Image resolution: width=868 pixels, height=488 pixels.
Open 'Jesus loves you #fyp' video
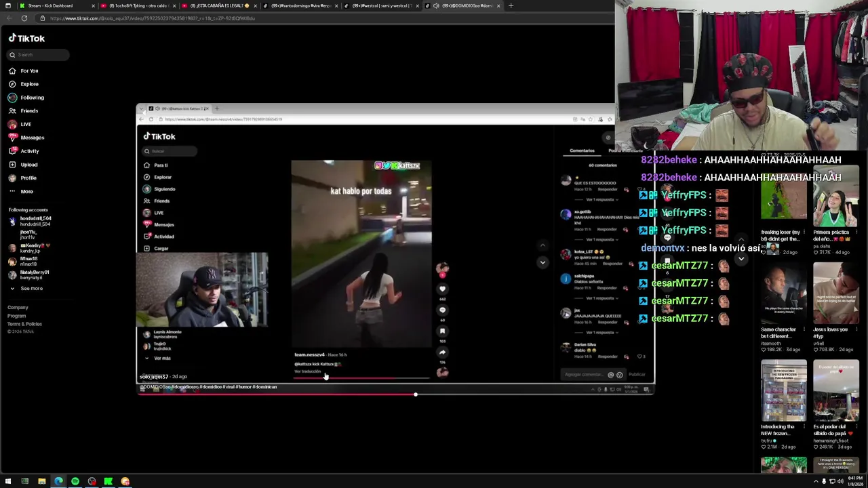(x=836, y=293)
